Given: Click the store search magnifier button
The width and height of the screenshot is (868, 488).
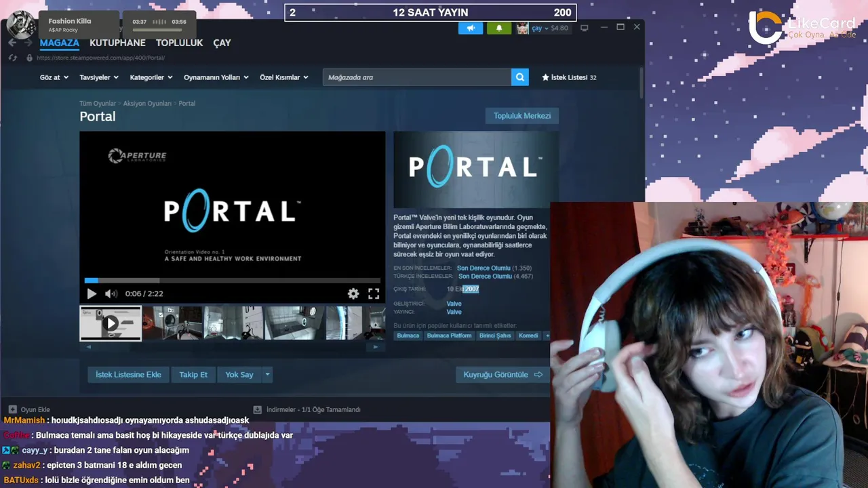Looking at the screenshot, I should coord(520,77).
